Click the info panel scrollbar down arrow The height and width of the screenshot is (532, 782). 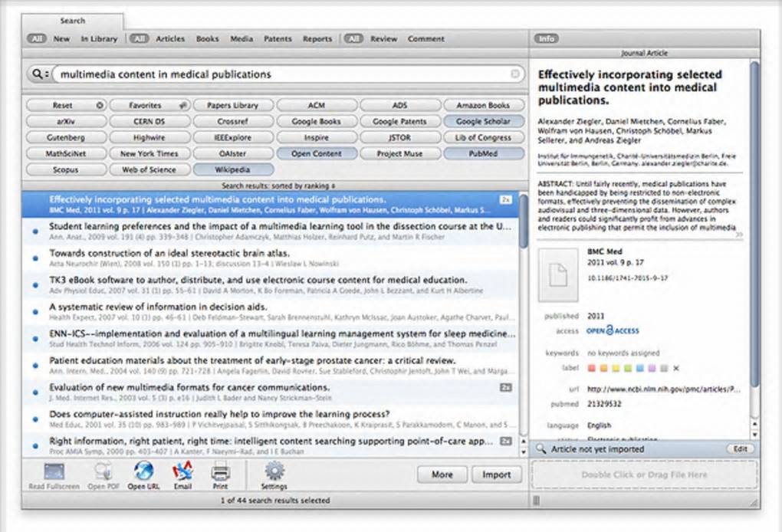[x=755, y=435]
